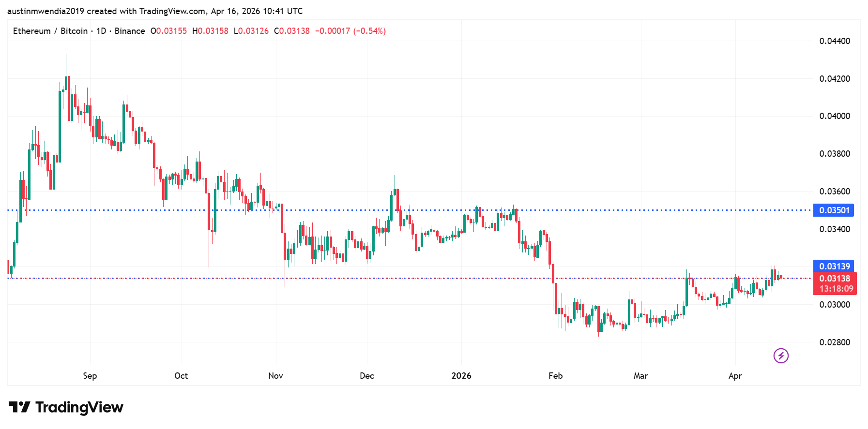Click the Binance exchange name
The width and height of the screenshot is (868, 429).
click(130, 31)
